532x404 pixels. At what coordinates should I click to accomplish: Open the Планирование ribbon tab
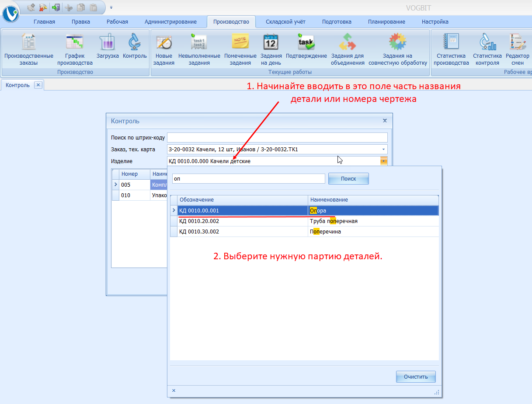pos(386,22)
